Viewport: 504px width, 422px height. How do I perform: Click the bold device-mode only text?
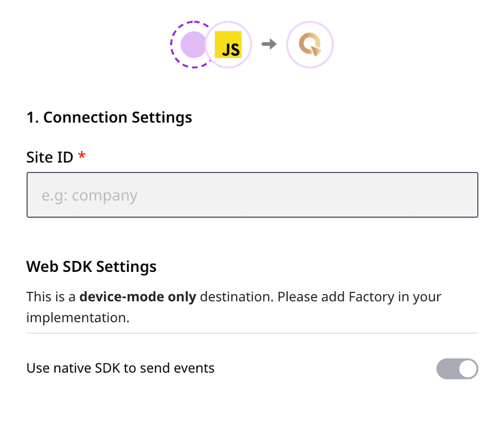click(137, 297)
